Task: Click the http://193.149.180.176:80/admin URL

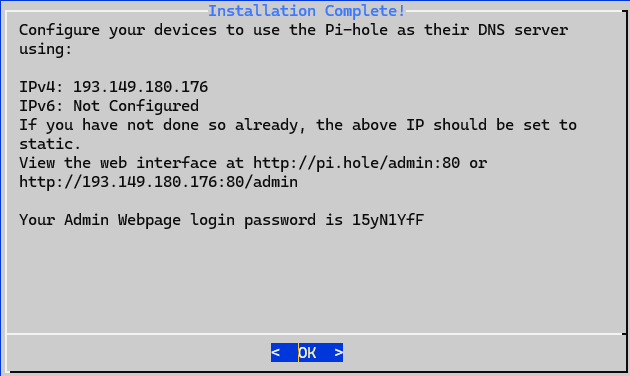Action: coord(158,182)
